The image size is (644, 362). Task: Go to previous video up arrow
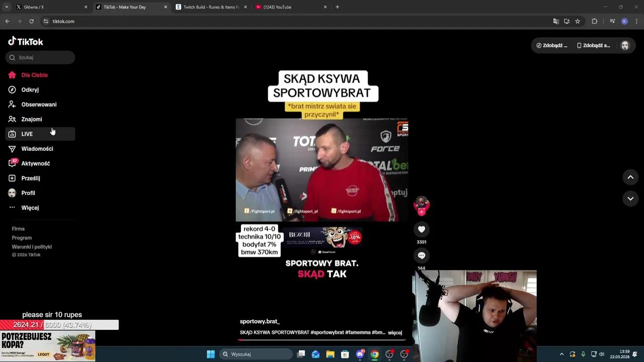tap(630, 177)
